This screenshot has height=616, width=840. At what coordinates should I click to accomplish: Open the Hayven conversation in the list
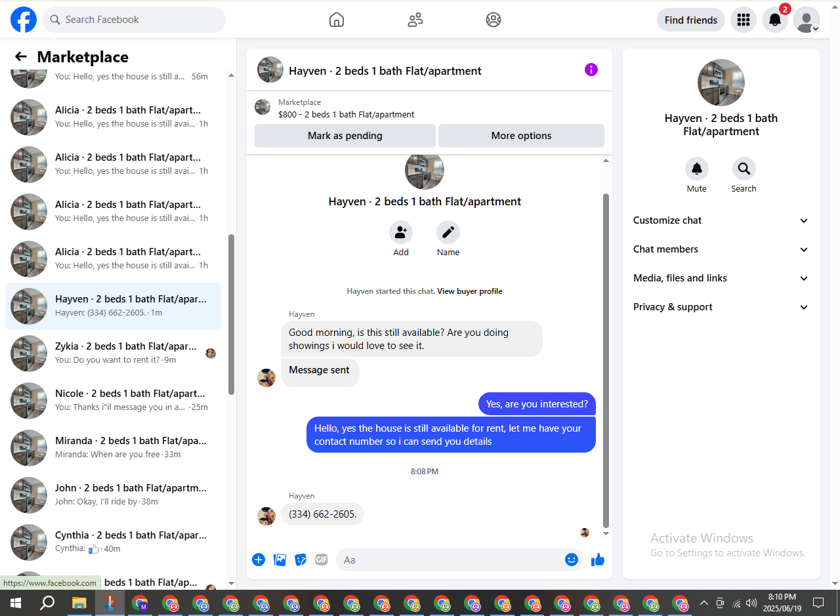(113, 306)
